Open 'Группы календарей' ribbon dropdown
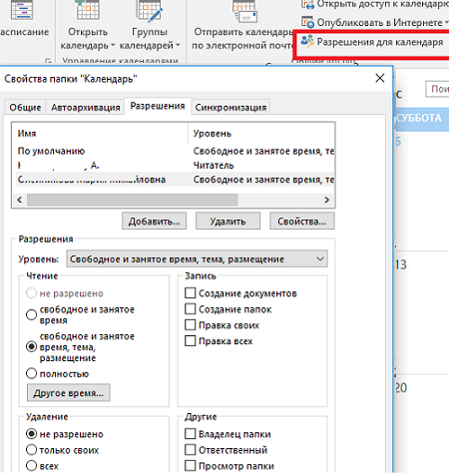The width and height of the screenshot is (449, 476). pyautogui.click(x=150, y=25)
